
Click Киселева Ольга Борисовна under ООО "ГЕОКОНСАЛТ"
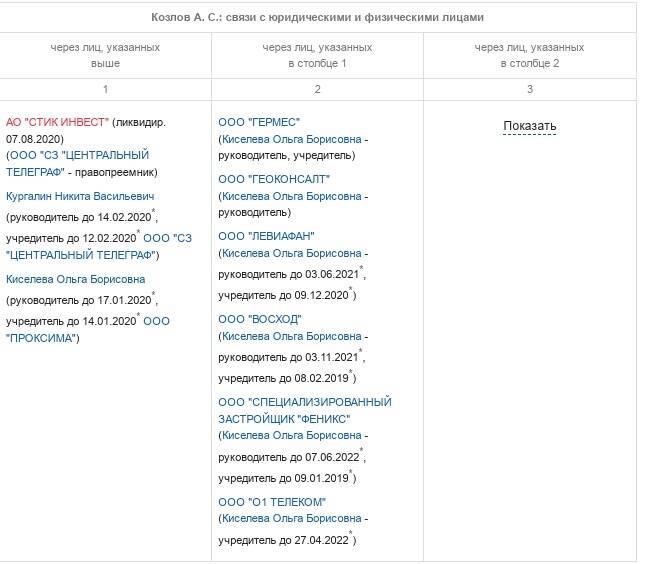click(x=291, y=196)
